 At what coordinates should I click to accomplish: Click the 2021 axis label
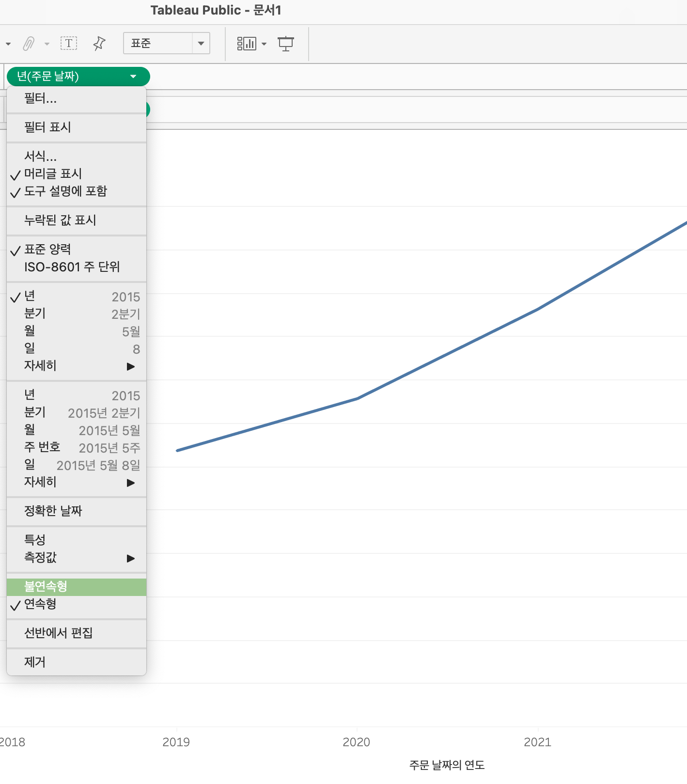[538, 742]
